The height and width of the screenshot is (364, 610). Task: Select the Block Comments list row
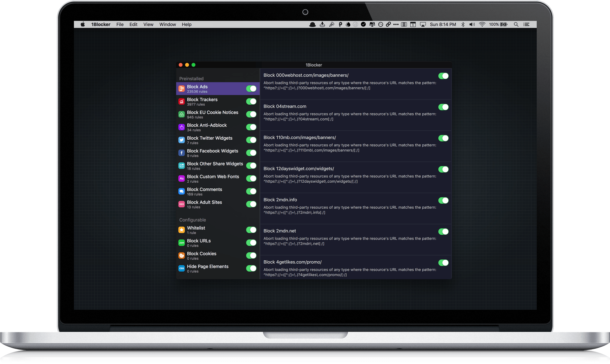coord(218,191)
